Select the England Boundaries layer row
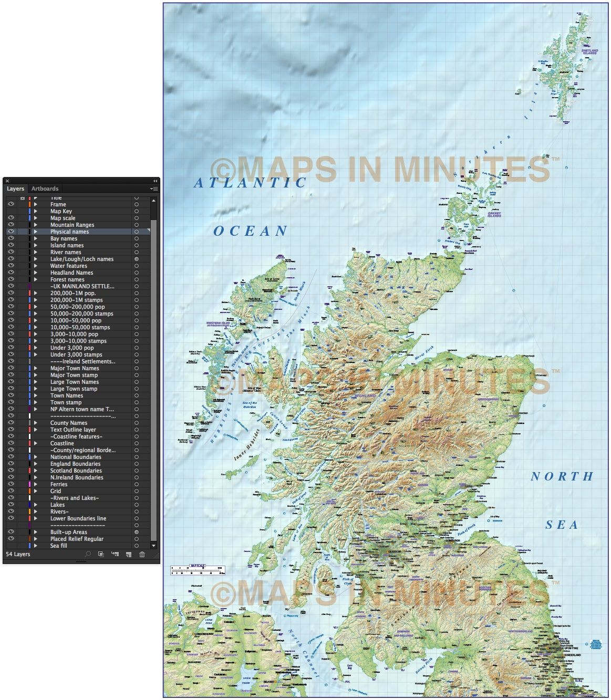 pyautogui.click(x=78, y=464)
